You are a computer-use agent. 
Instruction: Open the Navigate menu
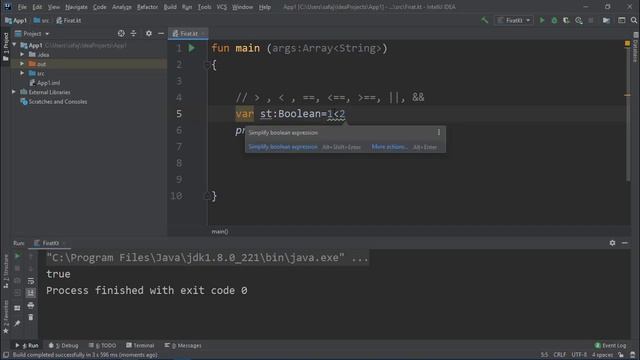pos(76,7)
